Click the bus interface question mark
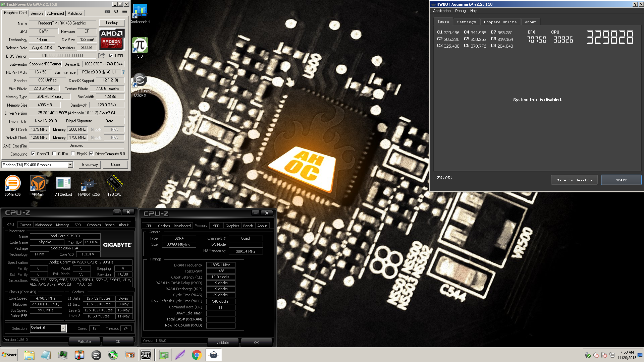The height and width of the screenshot is (362, 644). point(123,72)
